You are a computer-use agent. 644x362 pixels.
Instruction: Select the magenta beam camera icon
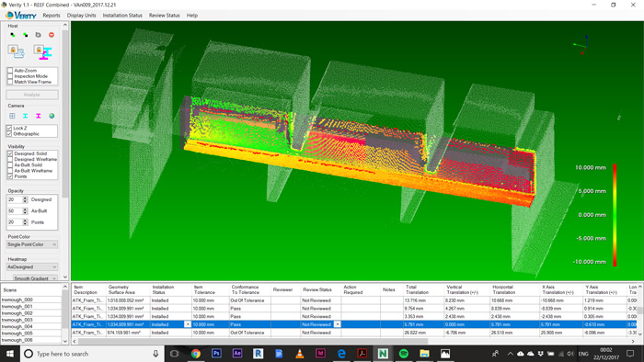[x=39, y=116]
